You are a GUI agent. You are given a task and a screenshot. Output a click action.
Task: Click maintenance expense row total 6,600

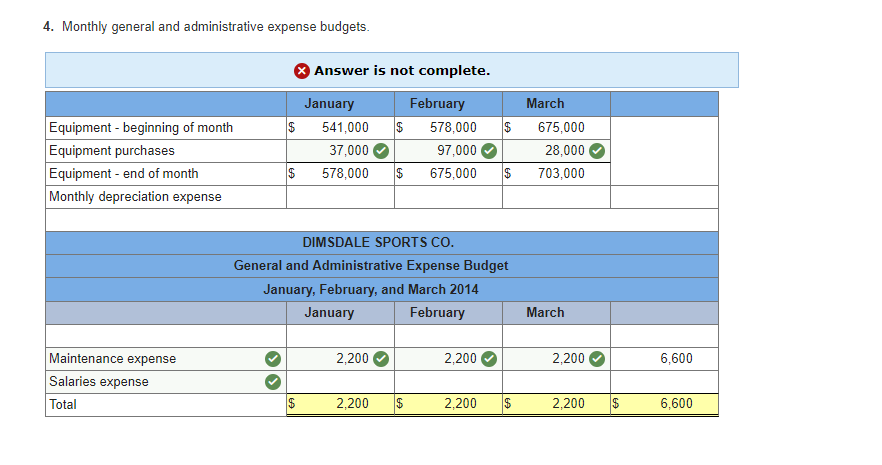pos(677,359)
